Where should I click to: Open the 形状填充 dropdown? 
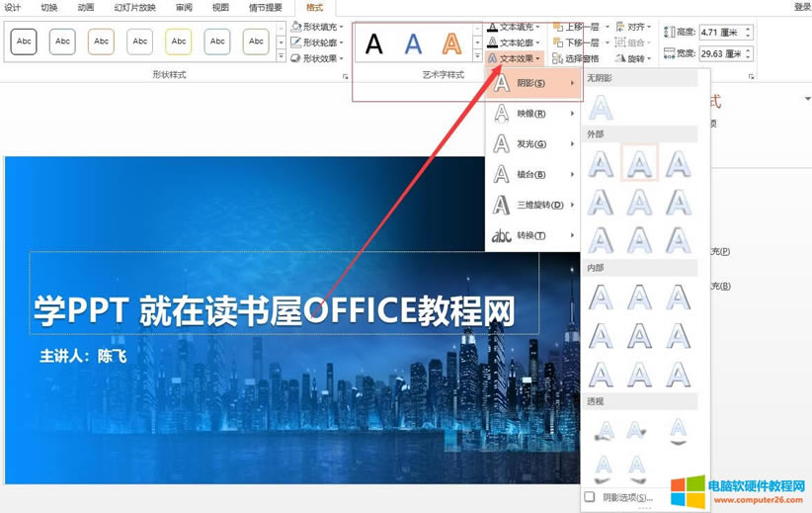click(317, 27)
